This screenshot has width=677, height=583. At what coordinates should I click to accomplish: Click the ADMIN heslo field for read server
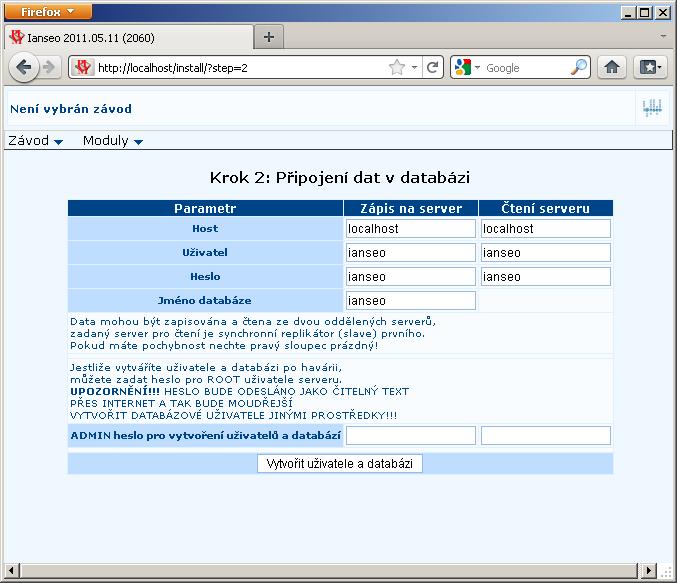click(546, 435)
